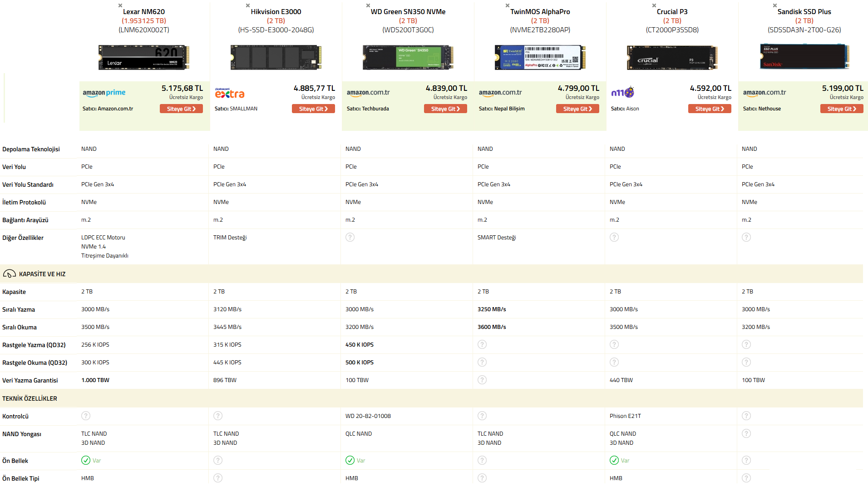
Task: Click the Çiçeksepeti Extra store logo
Action: coord(230,93)
